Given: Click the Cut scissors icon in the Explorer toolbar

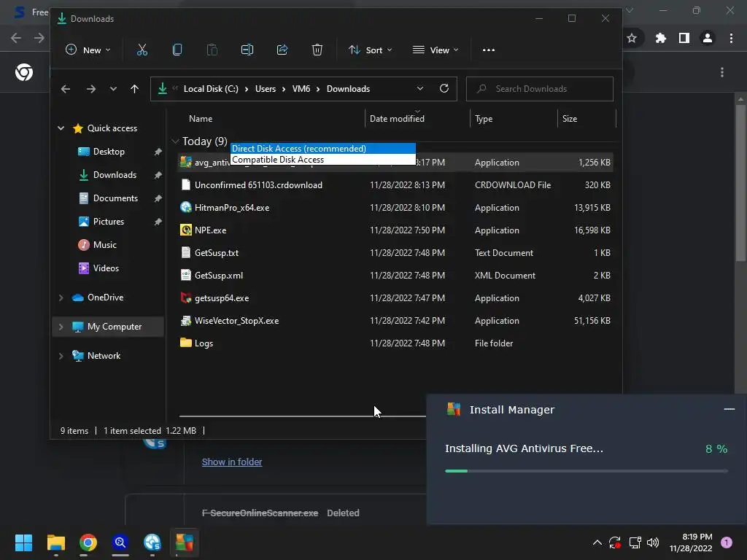Looking at the screenshot, I should pyautogui.click(x=142, y=50).
